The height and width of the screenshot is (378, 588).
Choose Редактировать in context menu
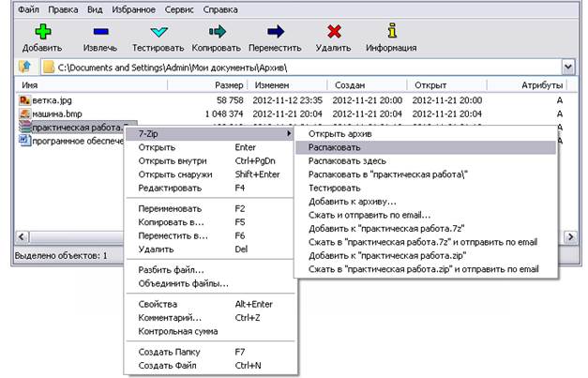pos(210,188)
